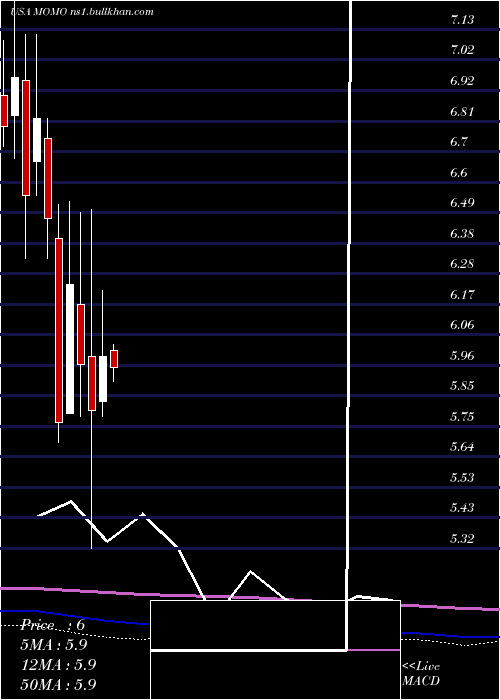Click the 5.64 price axis label
Viewport: 500px width, 700px height.
462,447
